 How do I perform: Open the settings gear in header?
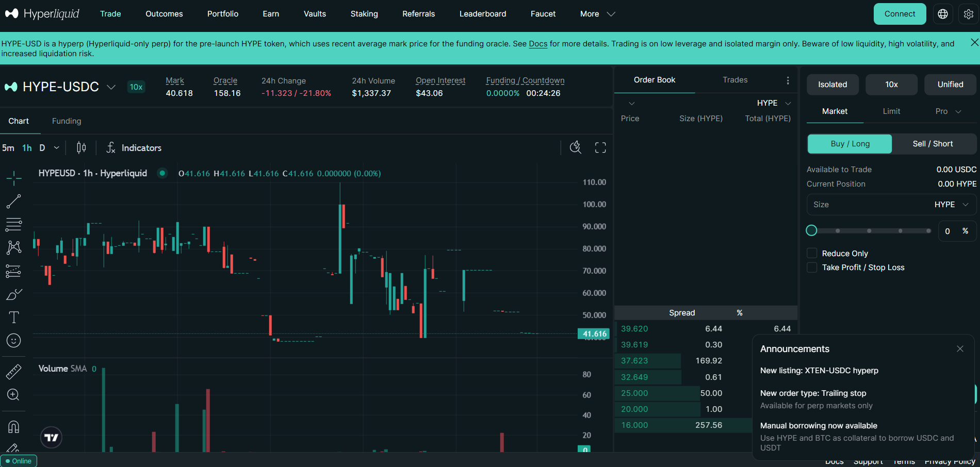[969, 14]
